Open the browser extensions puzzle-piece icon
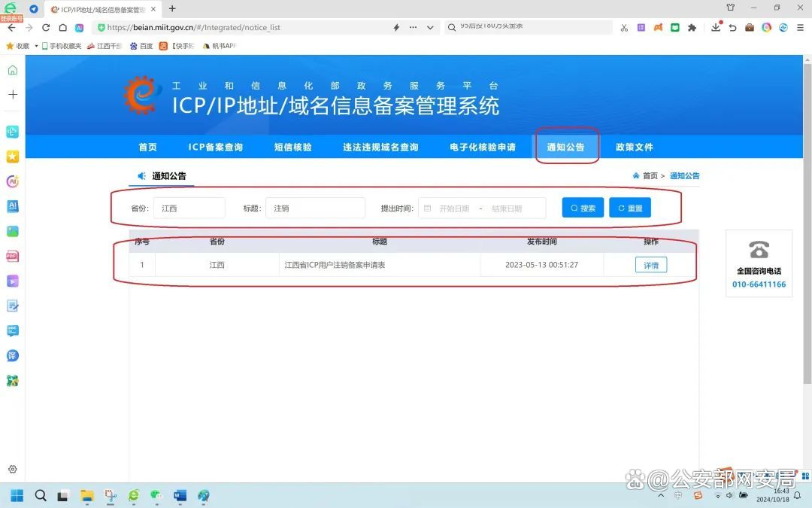The height and width of the screenshot is (508, 812). point(692,28)
